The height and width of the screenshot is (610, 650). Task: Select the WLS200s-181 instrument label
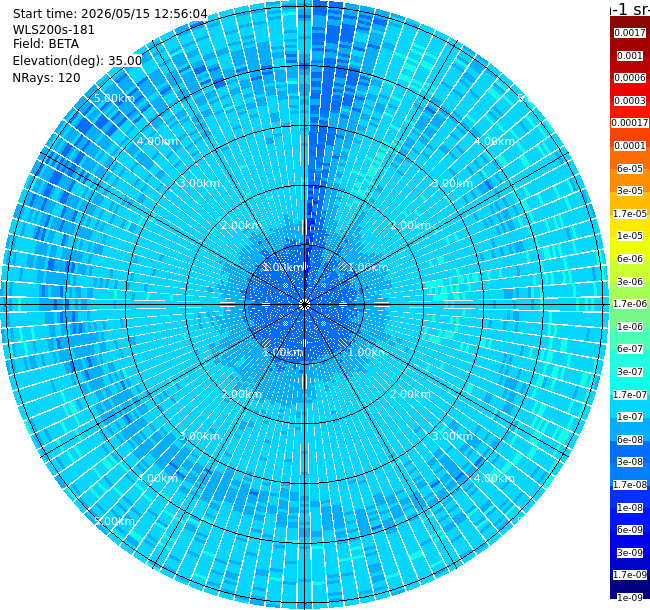tap(53, 30)
